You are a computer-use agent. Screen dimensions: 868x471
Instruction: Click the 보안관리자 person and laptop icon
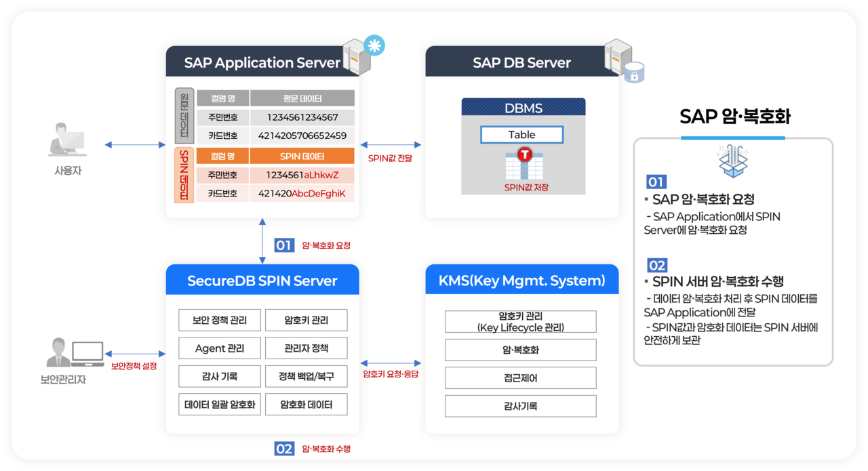click(x=75, y=352)
